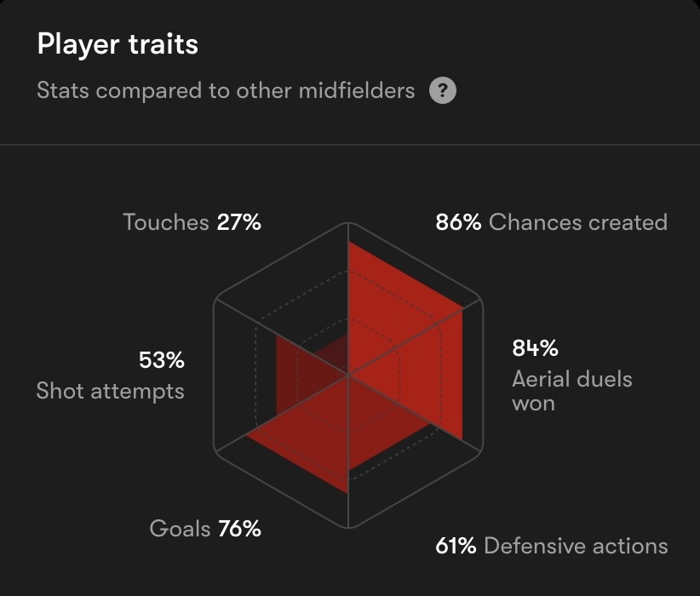Click the Touches 27% label

point(192,222)
